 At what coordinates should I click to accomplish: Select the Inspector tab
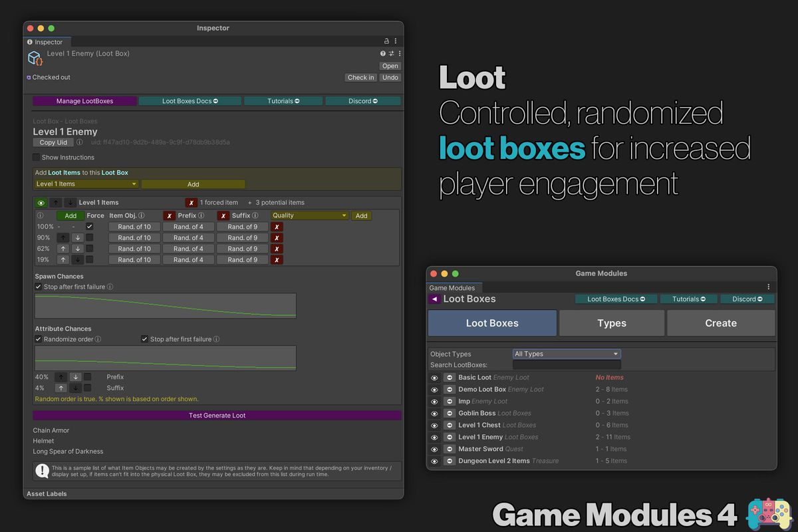[45, 42]
